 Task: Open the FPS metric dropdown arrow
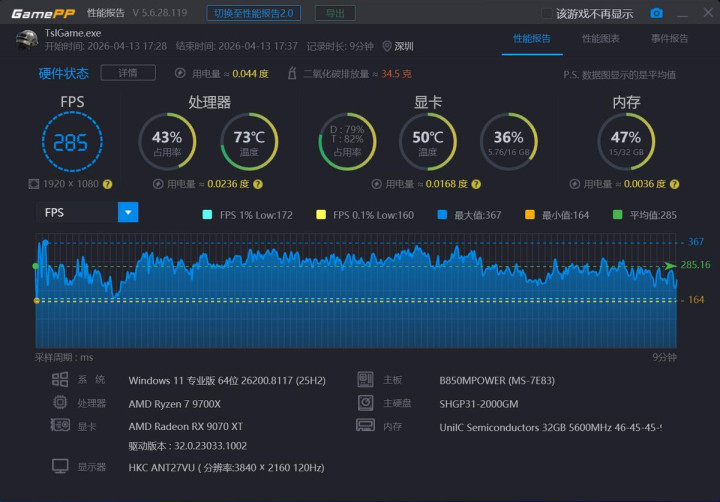coord(128,212)
